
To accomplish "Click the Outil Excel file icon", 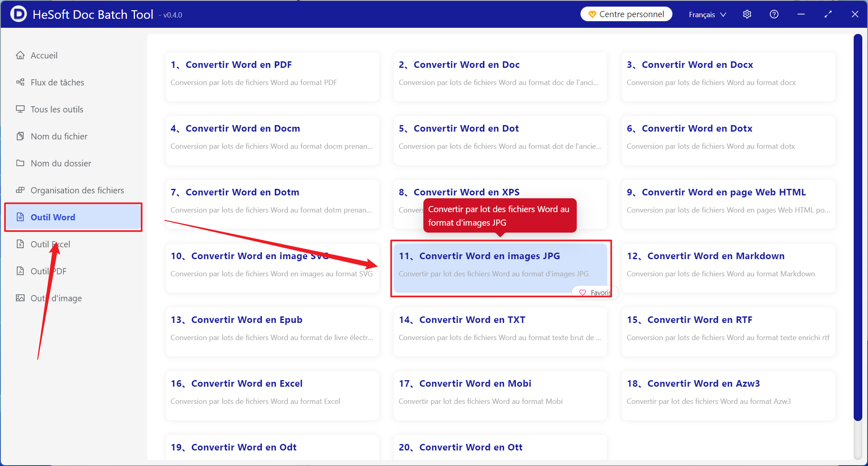I will point(20,244).
